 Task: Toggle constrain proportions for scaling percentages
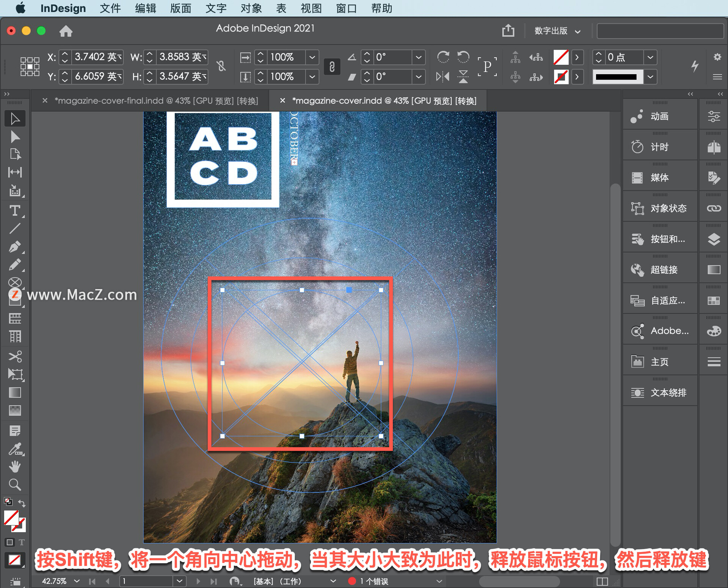(332, 67)
